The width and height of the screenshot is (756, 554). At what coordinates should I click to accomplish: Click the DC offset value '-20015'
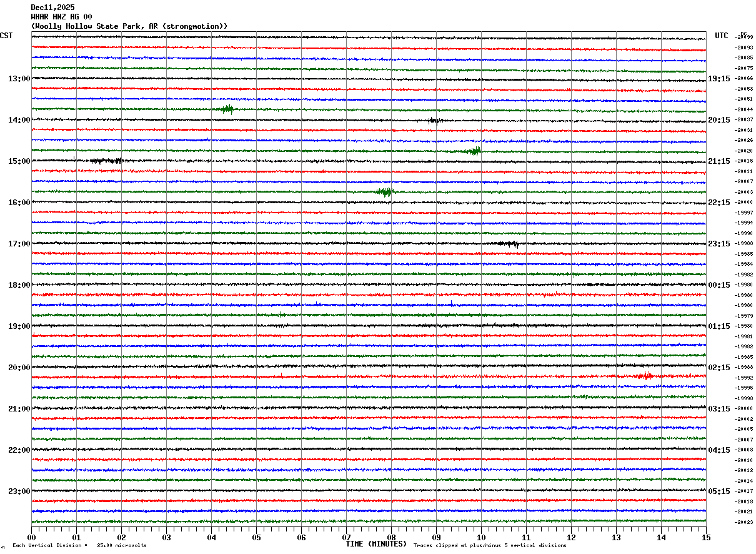[x=744, y=161]
